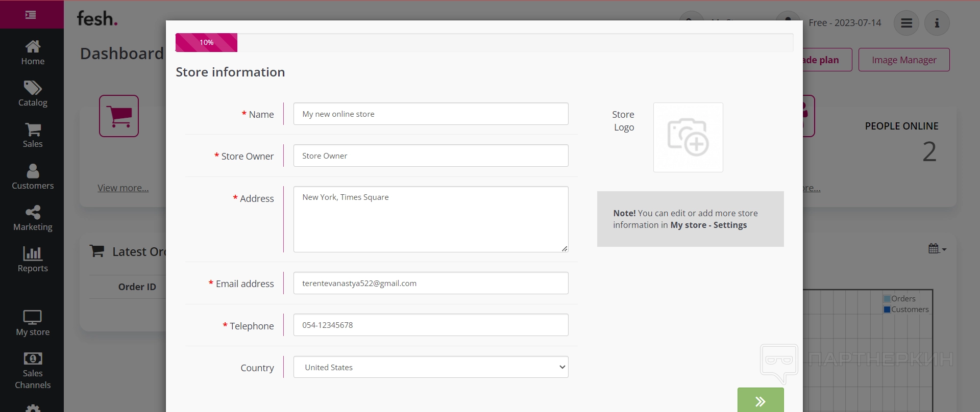Click the 10% setup progress bar
The height and width of the screenshot is (412, 980).
click(206, 42)
